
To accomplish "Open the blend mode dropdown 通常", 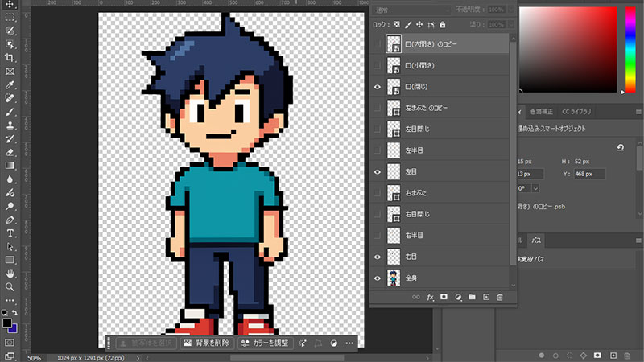I will point(412,10).
